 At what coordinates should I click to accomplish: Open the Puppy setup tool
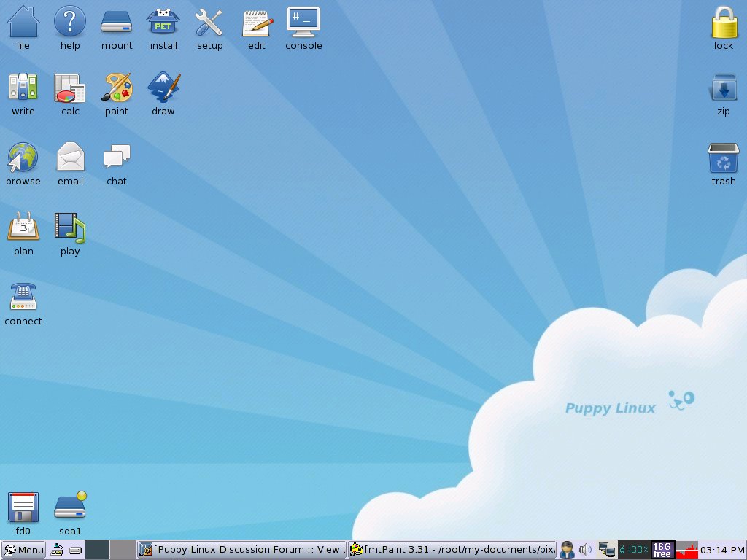tap(209, 22)
